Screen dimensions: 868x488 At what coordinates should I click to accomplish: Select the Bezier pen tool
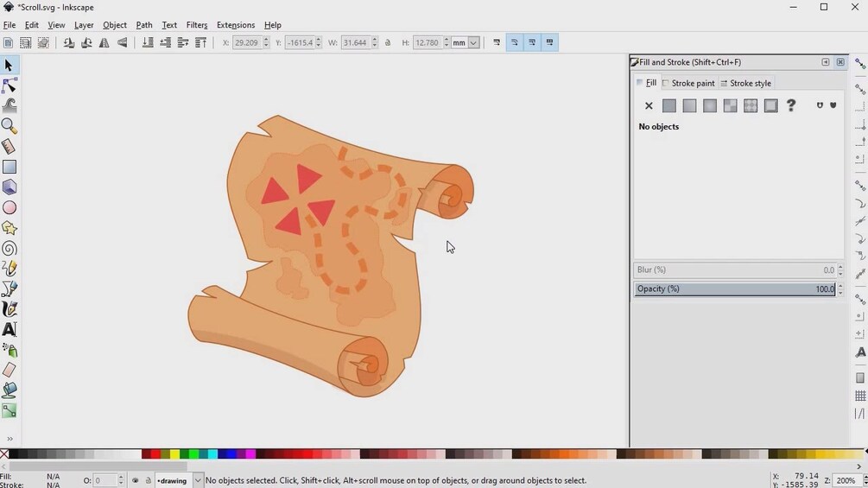tap(9, 288)
